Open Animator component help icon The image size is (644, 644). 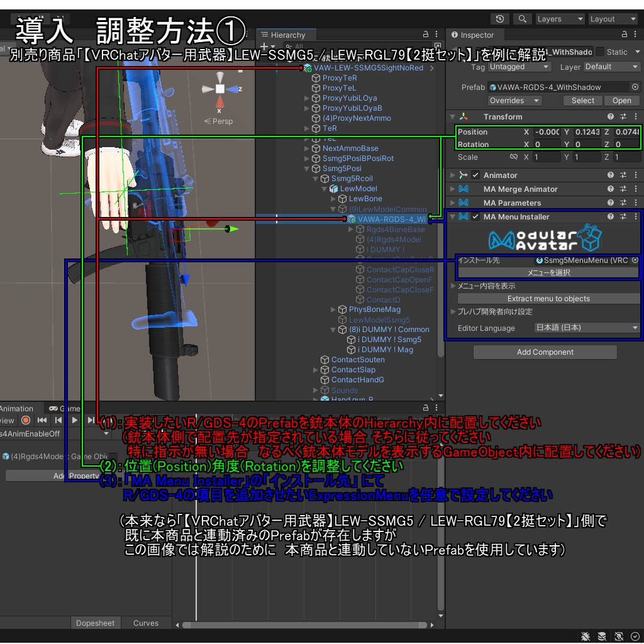pos(610,175)
